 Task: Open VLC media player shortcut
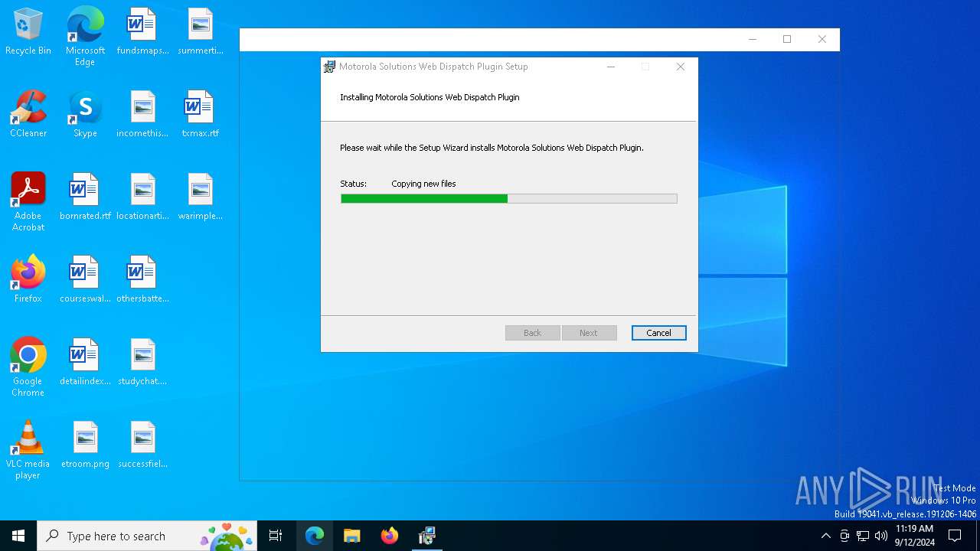click(x=28, y=450)
